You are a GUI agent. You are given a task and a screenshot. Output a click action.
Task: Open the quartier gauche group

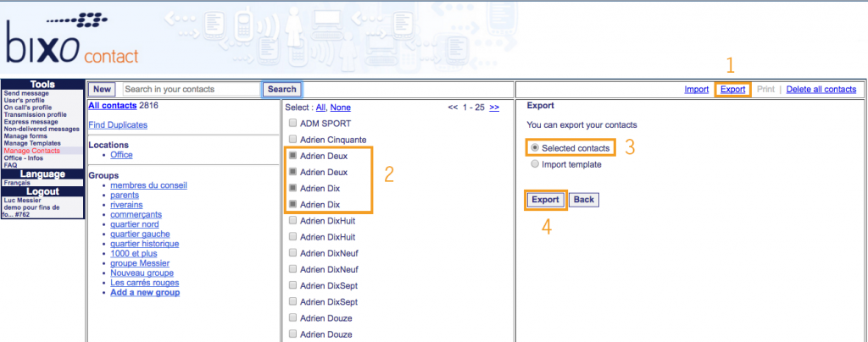(140, 234)
